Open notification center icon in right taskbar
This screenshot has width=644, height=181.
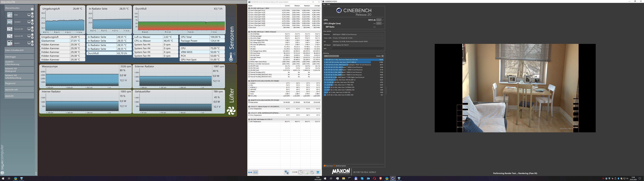point(640,178)
